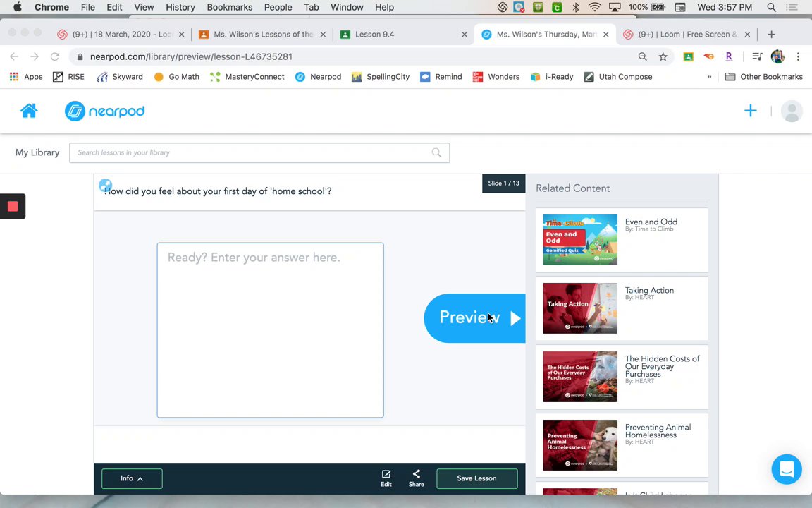Click the browser address bar URL
Screen dimensions: 812x508
click(x=191, y=56)
